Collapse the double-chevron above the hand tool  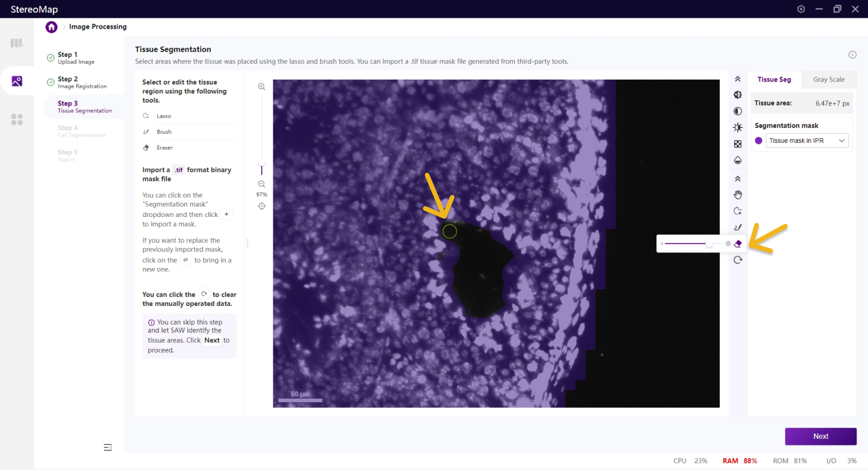tap(738, 179)
